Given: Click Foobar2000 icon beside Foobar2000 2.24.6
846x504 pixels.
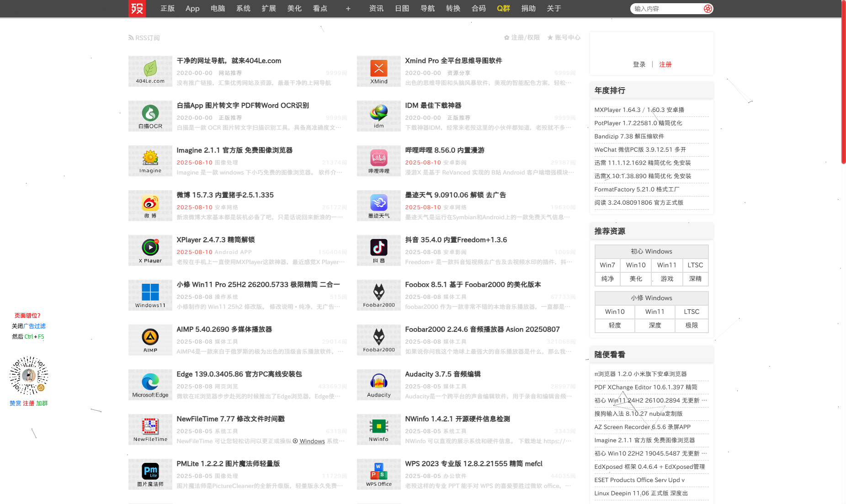Looking at the screenshot, I should click(379, 340).
